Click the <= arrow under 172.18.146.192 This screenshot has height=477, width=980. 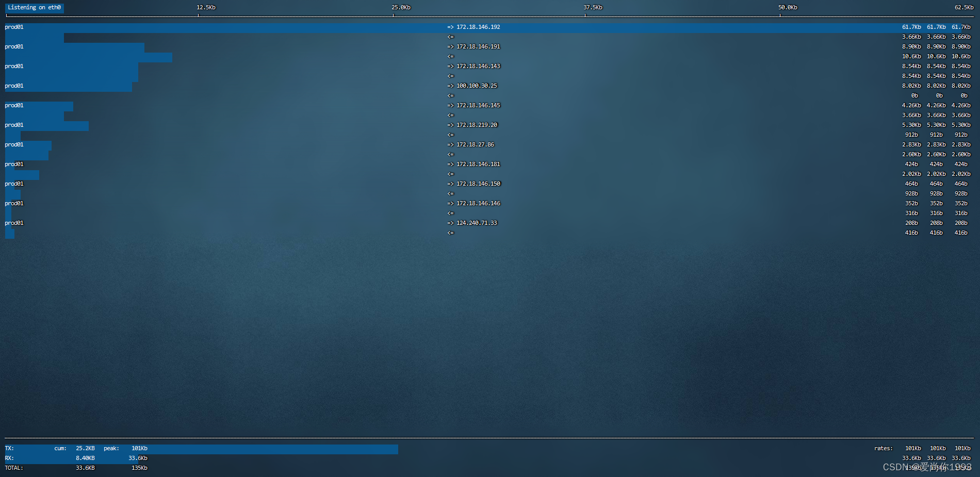coord(450,37)
